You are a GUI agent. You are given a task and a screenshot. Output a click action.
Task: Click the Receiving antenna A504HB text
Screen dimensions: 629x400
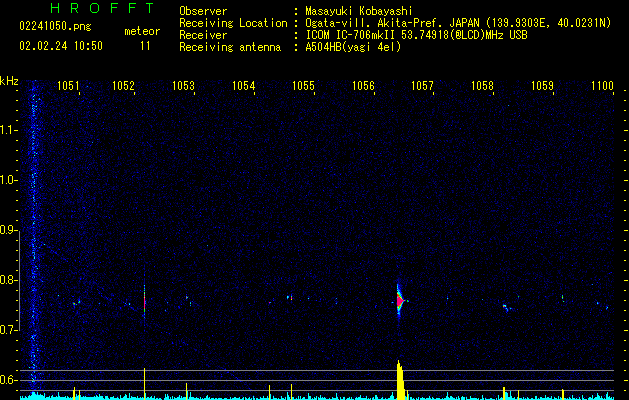tap(353, 47)
